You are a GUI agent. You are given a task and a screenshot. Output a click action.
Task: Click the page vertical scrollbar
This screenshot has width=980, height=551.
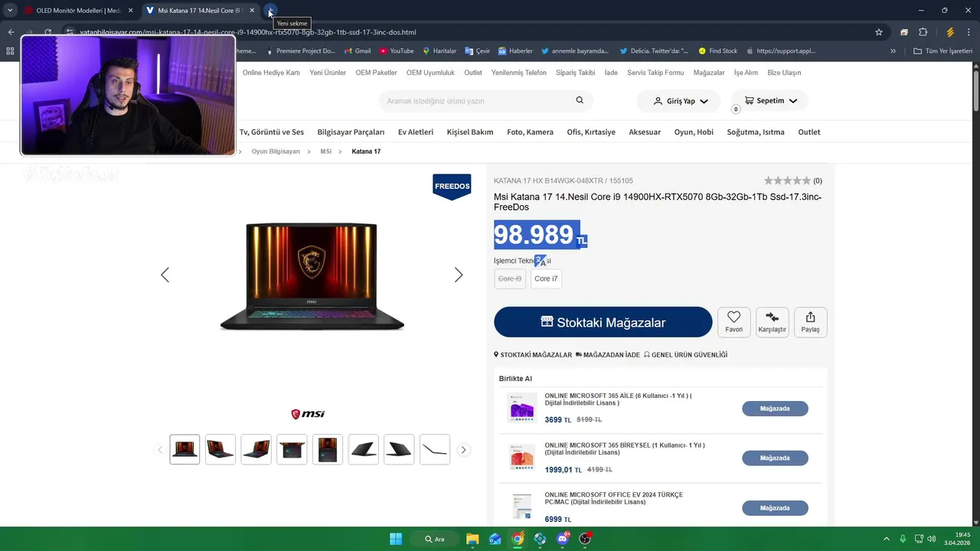click(975, 92)
